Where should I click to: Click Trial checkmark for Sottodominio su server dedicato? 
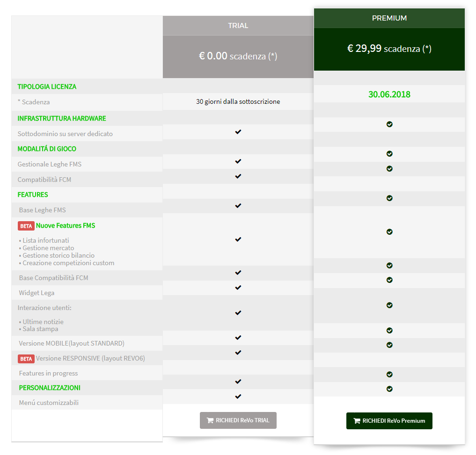pos(238,132)
